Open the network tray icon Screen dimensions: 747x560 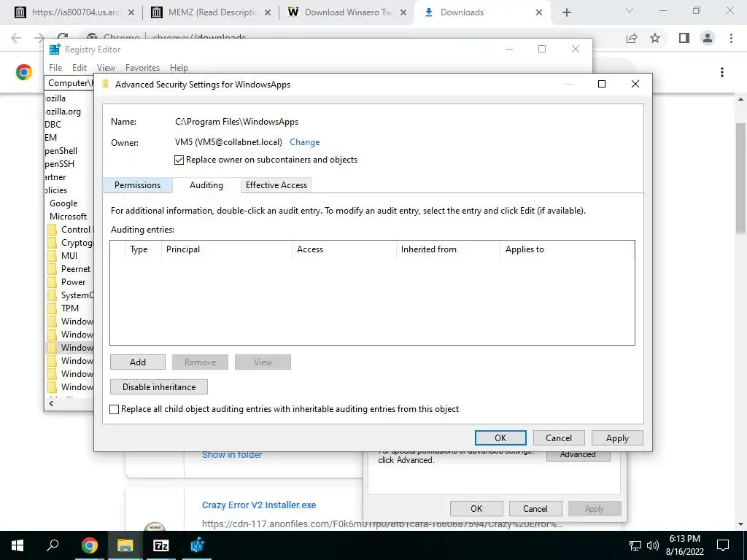(635, 545)
